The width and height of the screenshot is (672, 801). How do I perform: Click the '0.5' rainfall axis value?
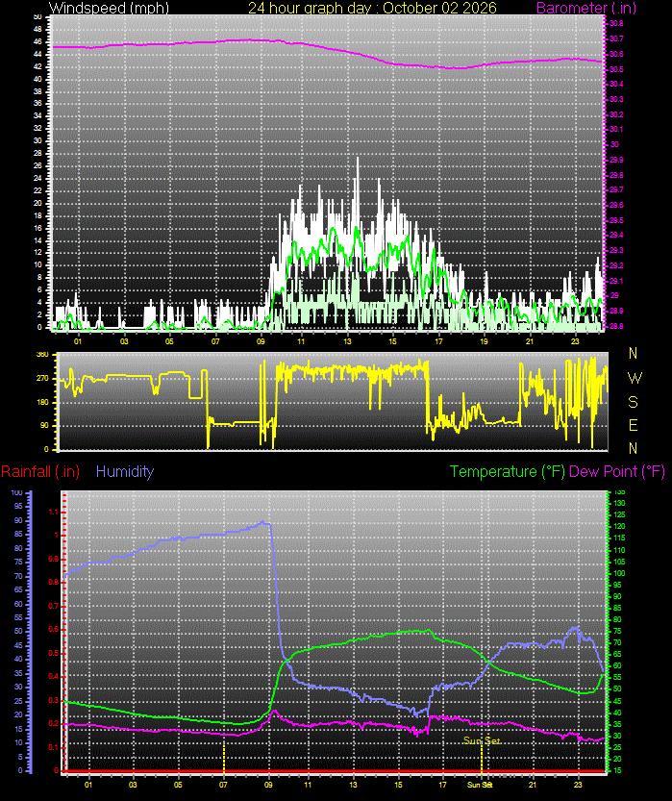tap(54, 653)
